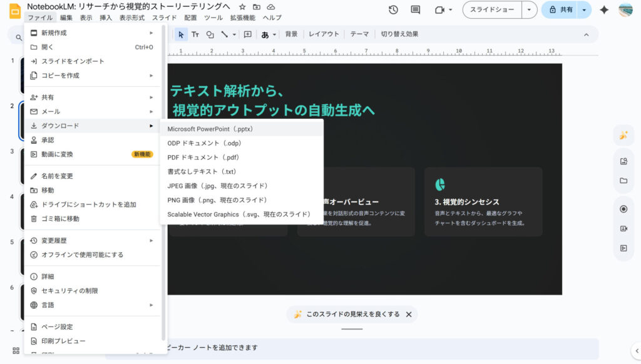Select the line drawing tool
The height and width of the screenshot is (364, 641).
pos(225,34)
